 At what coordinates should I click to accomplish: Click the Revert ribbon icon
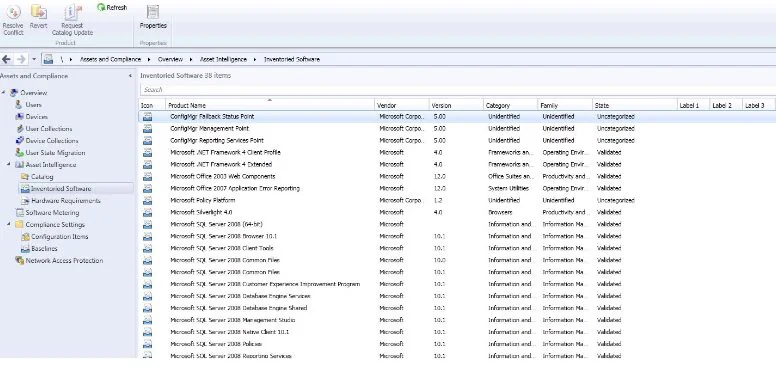(x=39, y=11)
